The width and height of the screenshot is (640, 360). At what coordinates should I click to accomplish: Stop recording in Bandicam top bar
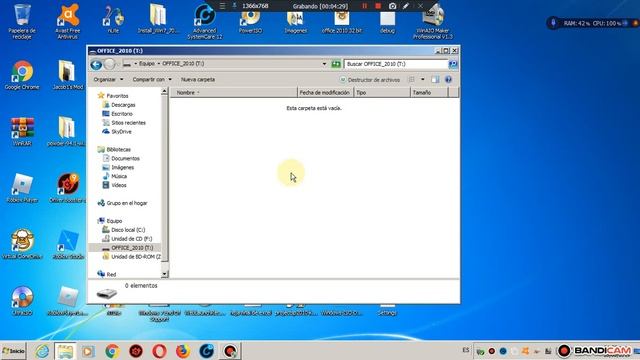coord(378,6)
